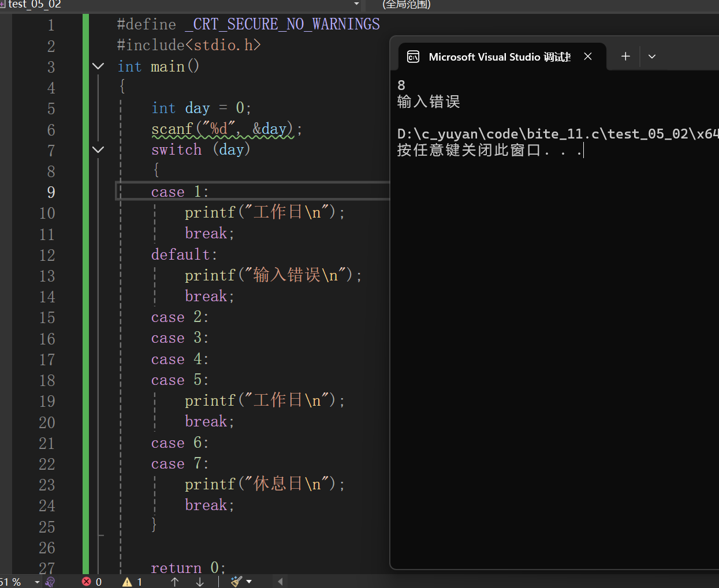
Task: Click printf("输入错误\n") line in editor
Action: point(273,275)
